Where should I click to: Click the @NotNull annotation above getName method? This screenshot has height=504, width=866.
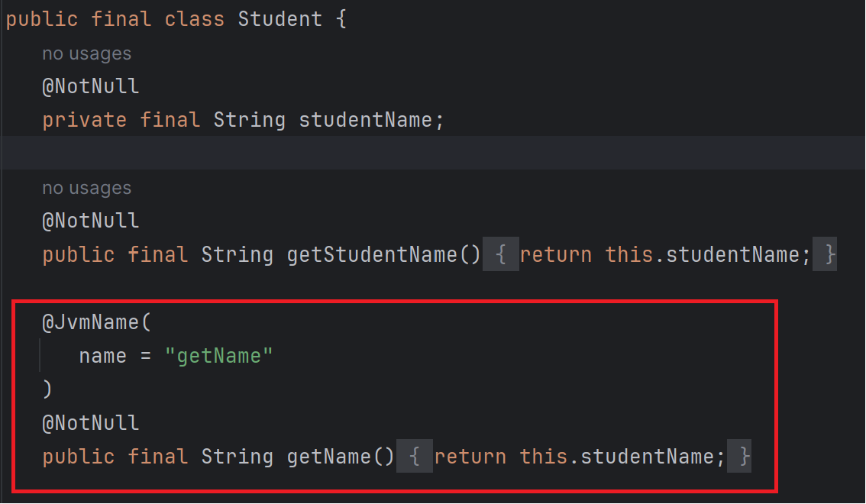pyautogui.click(x=91, y=423)
